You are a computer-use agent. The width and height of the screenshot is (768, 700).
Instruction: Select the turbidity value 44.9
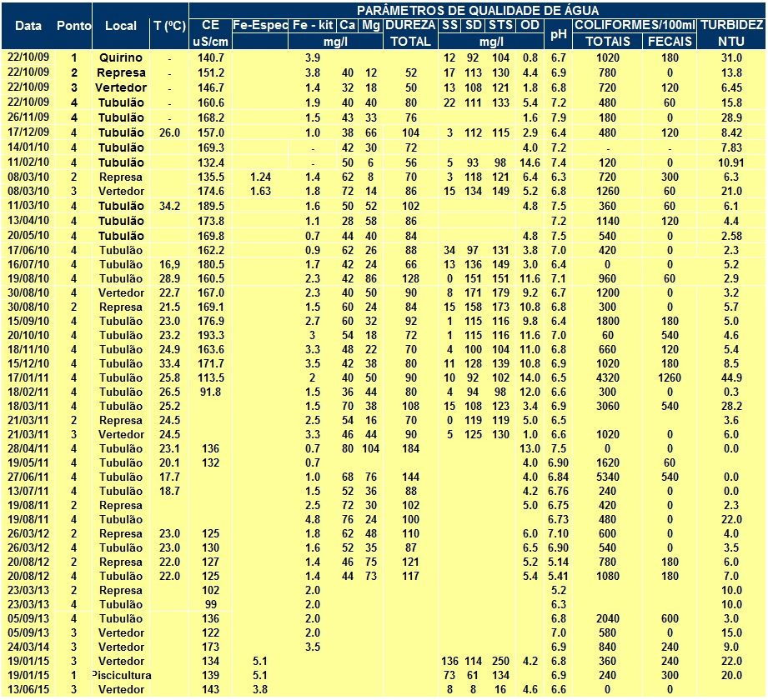pos(731,376)
